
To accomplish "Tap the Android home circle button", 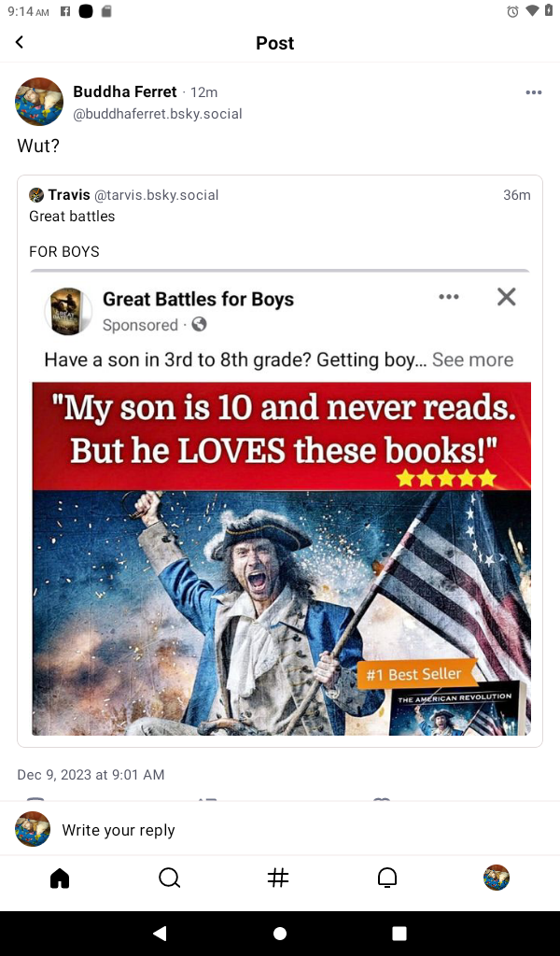I will 280,934.
